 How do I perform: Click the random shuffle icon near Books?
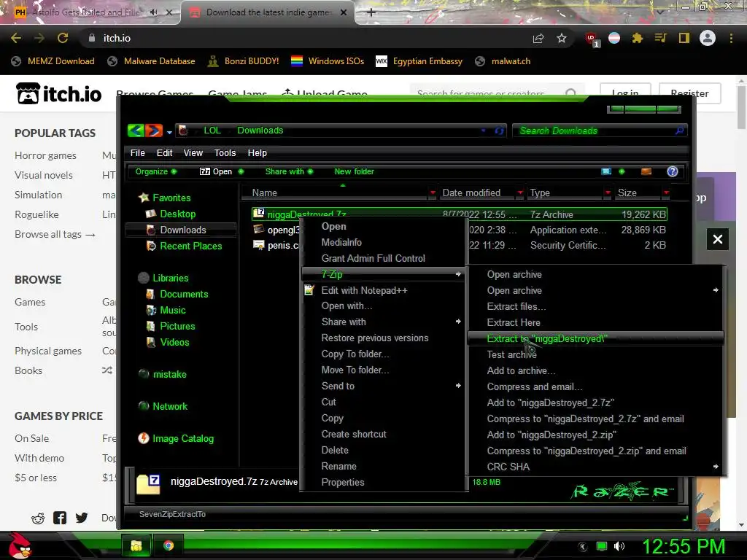coord(107,370)
